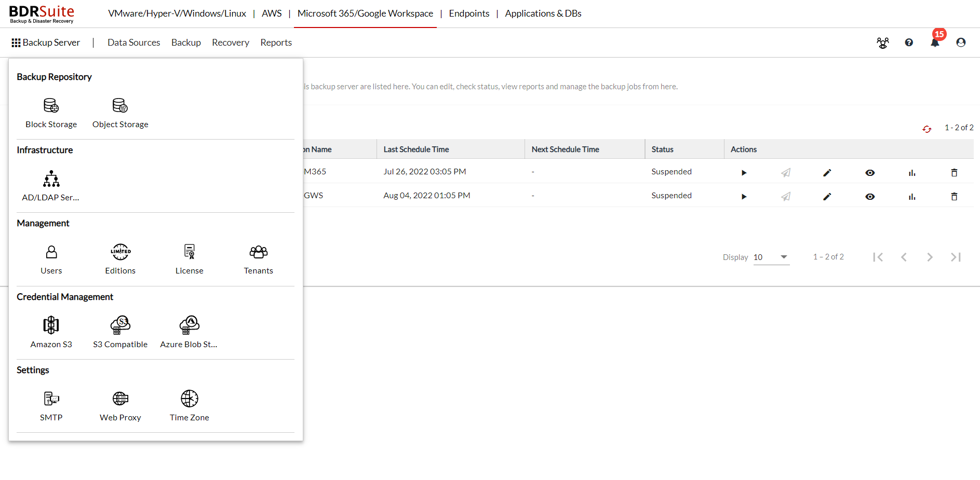Open License management page
The image size is (980, 480).
click(x=189, y=259)
